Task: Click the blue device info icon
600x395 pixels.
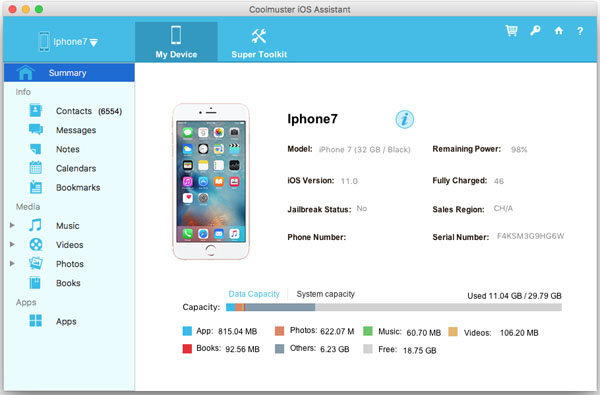Action: tap(404, 119)
